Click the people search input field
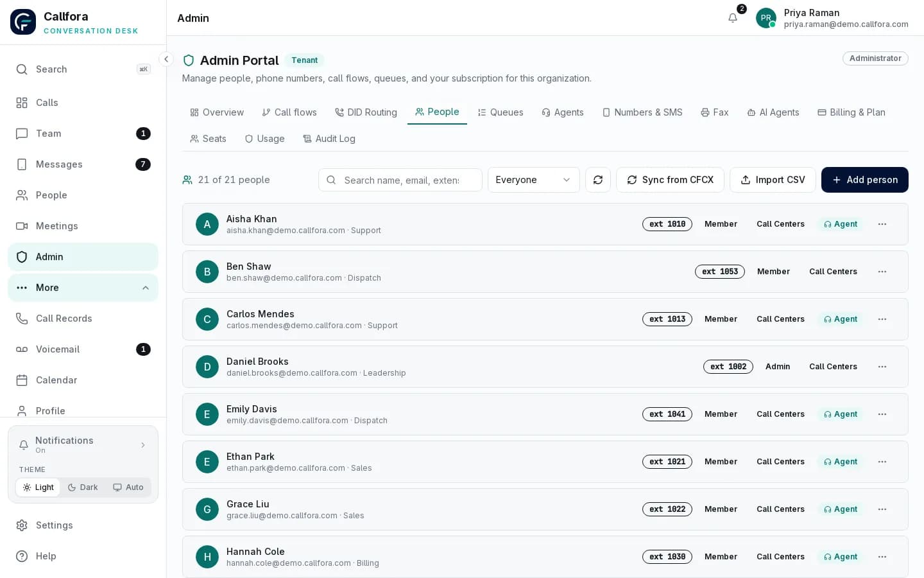Image resolution: width=924 pixels, height=578 pixels. [x=400, y=180]
